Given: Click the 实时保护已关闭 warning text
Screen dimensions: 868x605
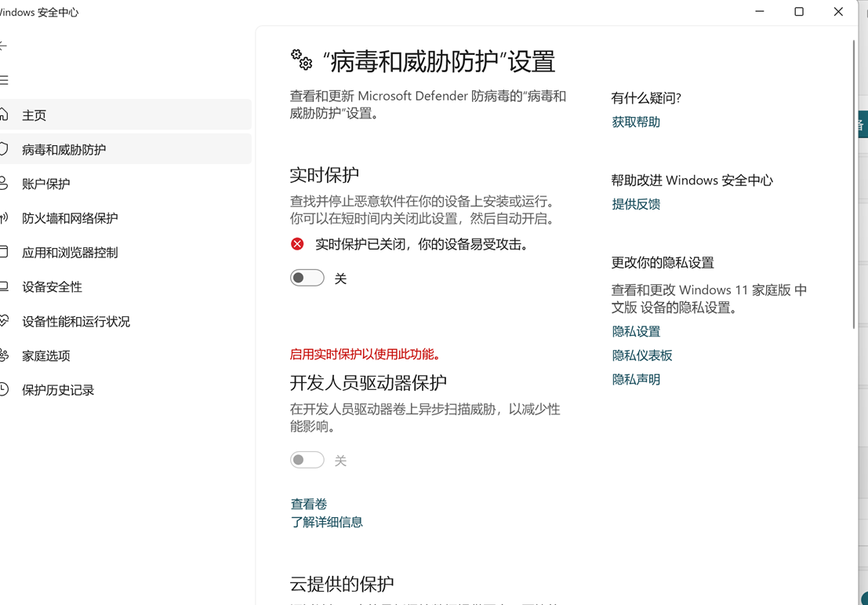Looking at the screenshot, I should [x=421, y=244].
